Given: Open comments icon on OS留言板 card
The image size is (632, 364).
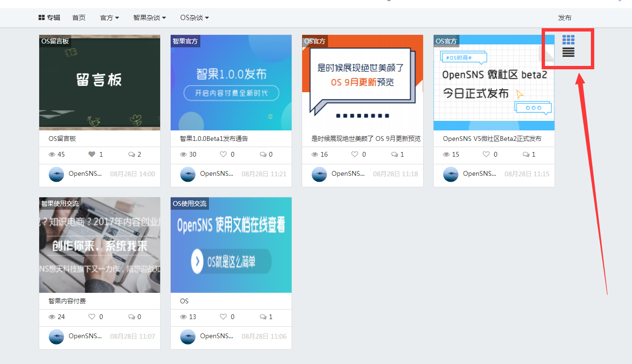Looking at the screenshot, I should pyautogui.click(x=132, y=154).
